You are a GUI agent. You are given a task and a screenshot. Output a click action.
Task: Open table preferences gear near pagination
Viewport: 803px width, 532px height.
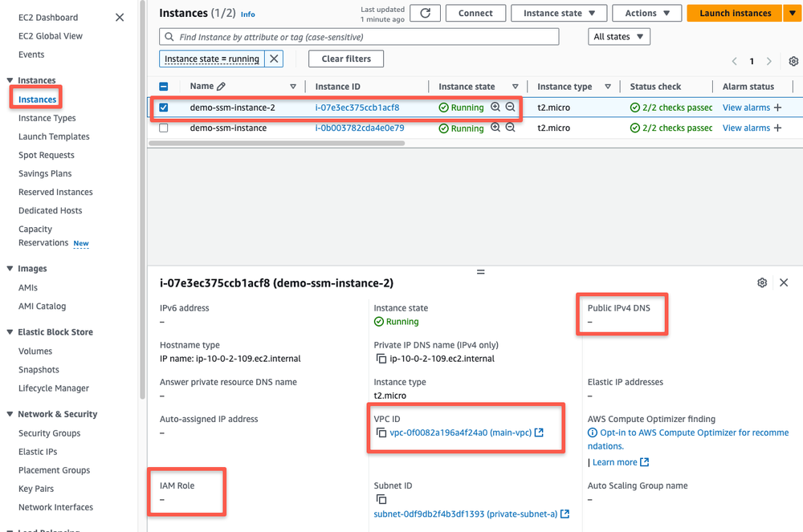(793, 61)
